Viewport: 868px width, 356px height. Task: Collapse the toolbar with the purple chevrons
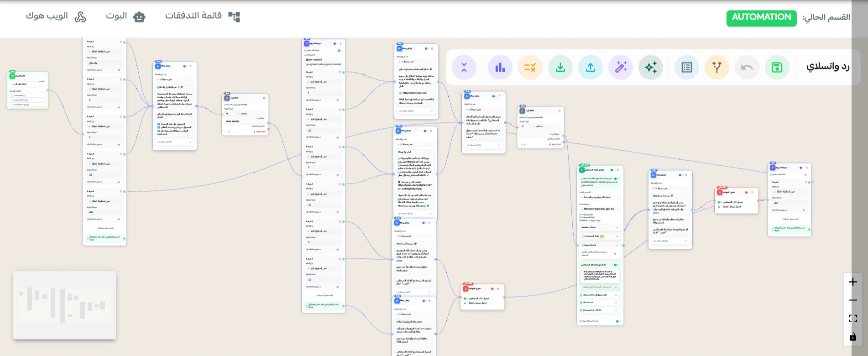(464, 68)
